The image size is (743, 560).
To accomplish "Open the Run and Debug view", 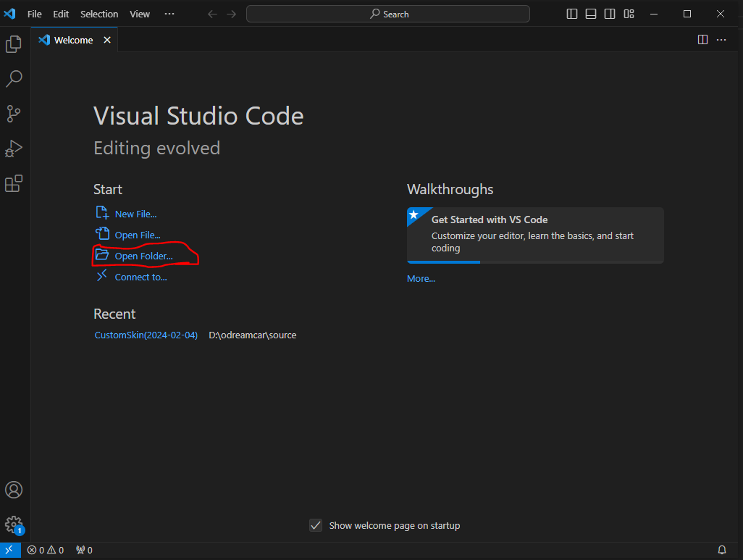I will point(14,149).
